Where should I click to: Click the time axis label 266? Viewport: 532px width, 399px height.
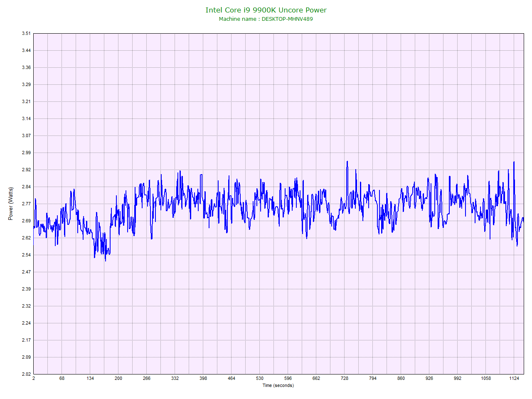147,379
